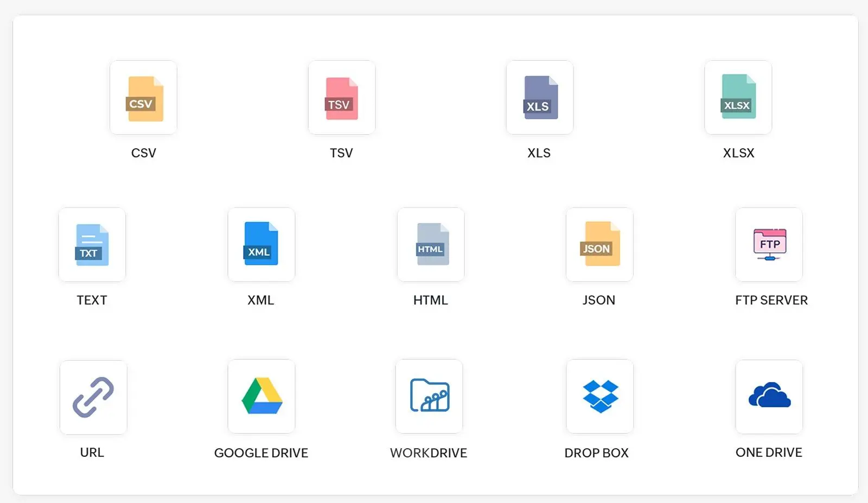Select the TXT text file icon
The width and height of the screenshot is (868, 503).
coord(92,245)
